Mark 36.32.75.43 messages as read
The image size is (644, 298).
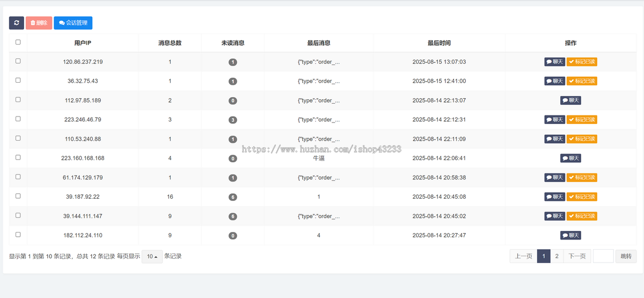(x=582, y=81)
